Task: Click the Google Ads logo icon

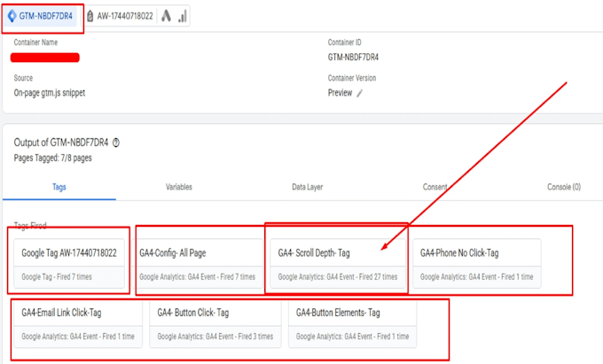Action: pyautogui.click(x=166, y=16)
